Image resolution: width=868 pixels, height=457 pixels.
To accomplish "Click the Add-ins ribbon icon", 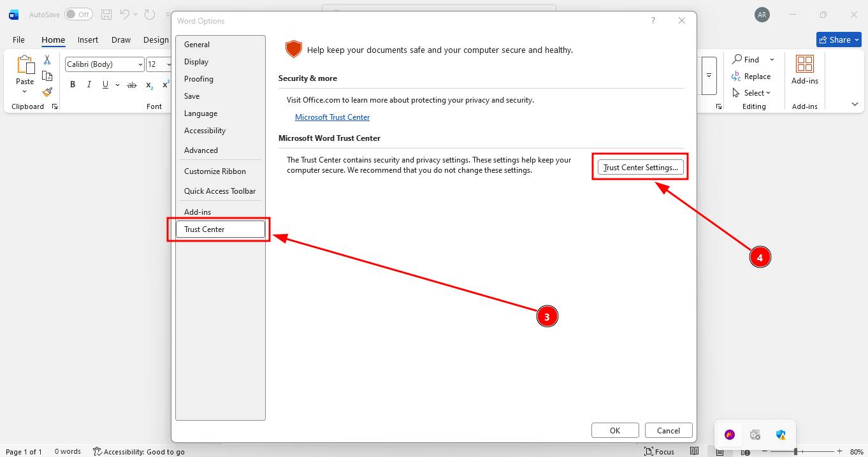I will click(x=804, y=69).
